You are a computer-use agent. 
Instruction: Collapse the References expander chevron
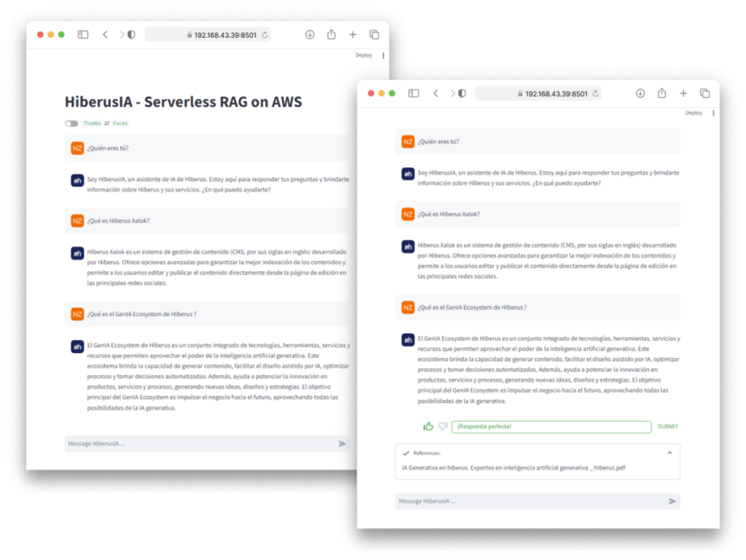(670, 453)
